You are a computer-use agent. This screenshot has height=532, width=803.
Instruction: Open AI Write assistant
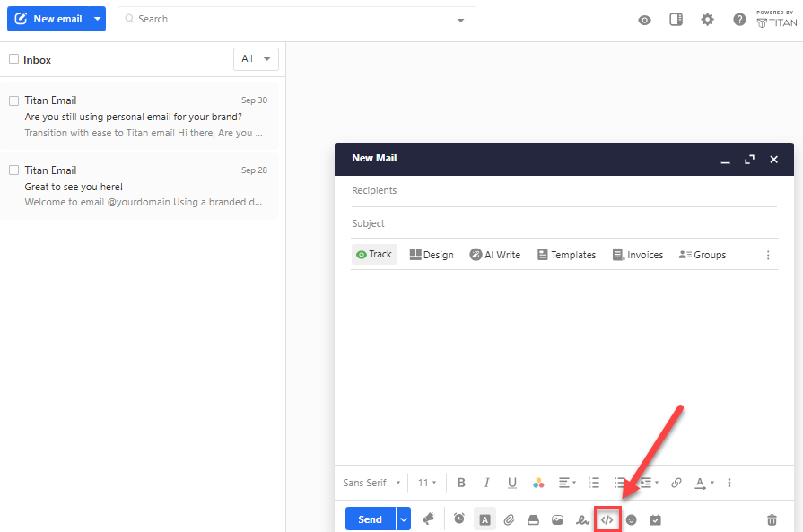pos(495,255)
